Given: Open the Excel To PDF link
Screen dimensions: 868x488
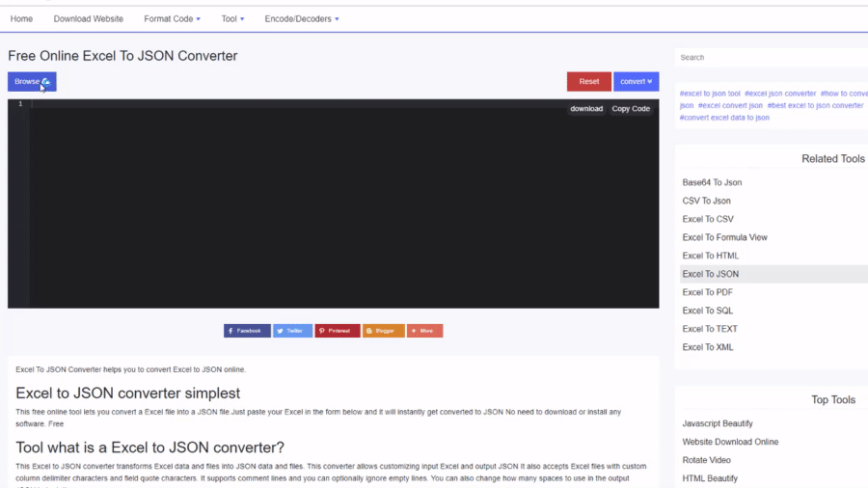Looking at the screenshot, I should click(x=707, y=292).
